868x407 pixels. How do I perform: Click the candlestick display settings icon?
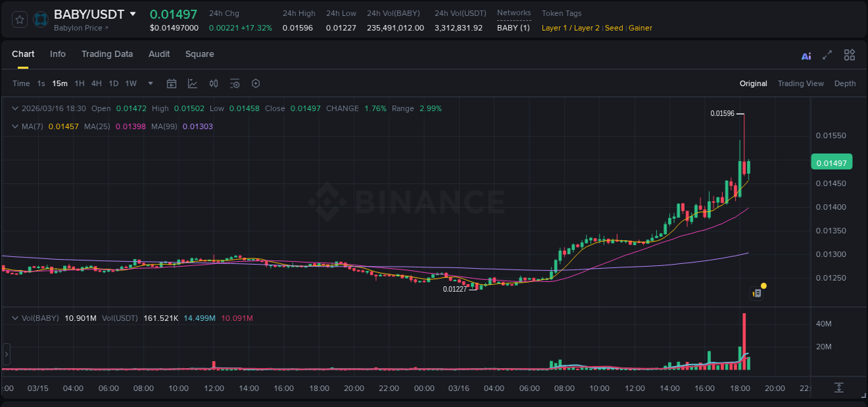coord(213,83)
